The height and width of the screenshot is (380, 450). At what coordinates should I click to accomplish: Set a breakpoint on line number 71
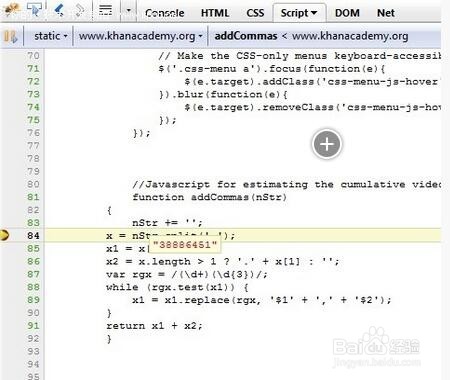pyautogui.click(x=33, y=69)
